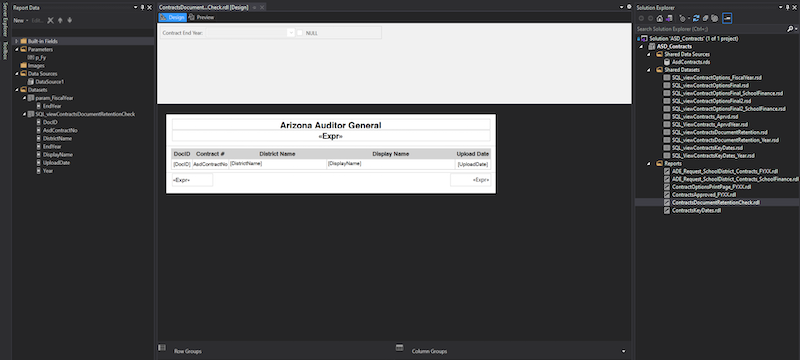Click the Contract # column header
The height and width of the screenshot is (360, 800).
click(x=210, y=153)
